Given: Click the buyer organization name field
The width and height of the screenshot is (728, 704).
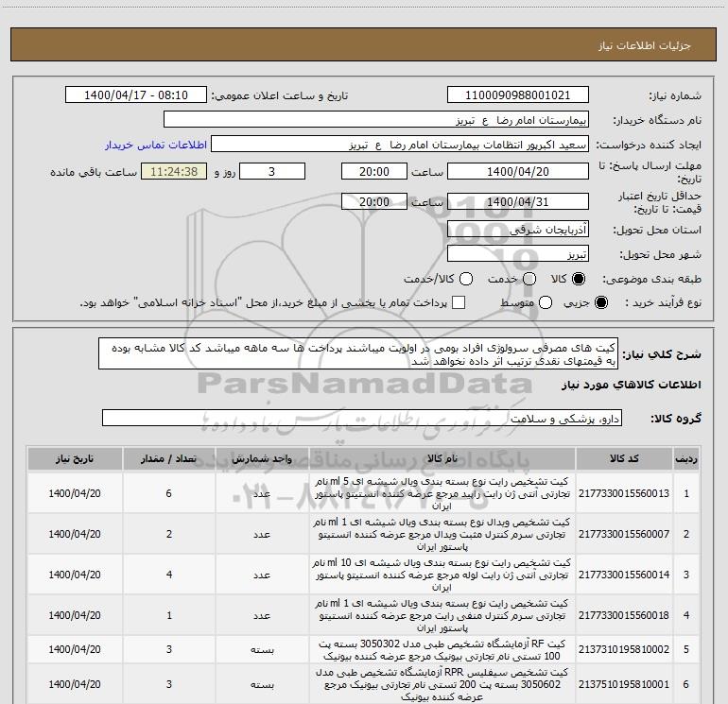Looking at the screenshot, I should tap(376, 120).
